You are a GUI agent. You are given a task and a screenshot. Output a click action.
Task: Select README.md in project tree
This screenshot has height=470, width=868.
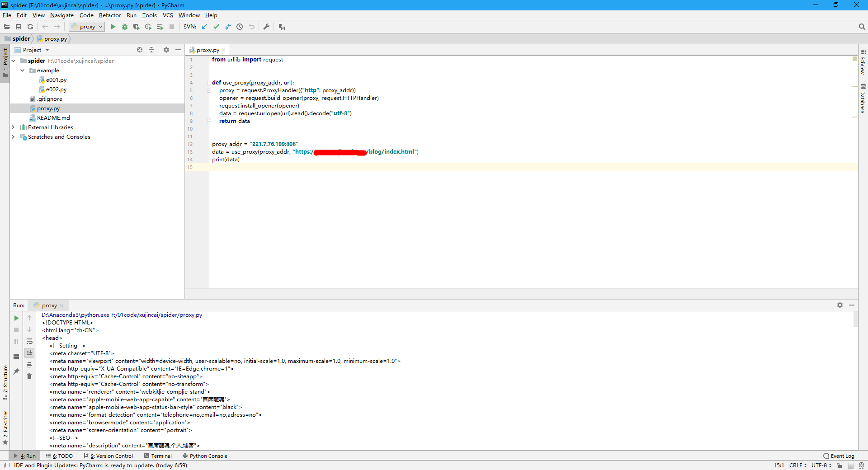pos(53,117)
